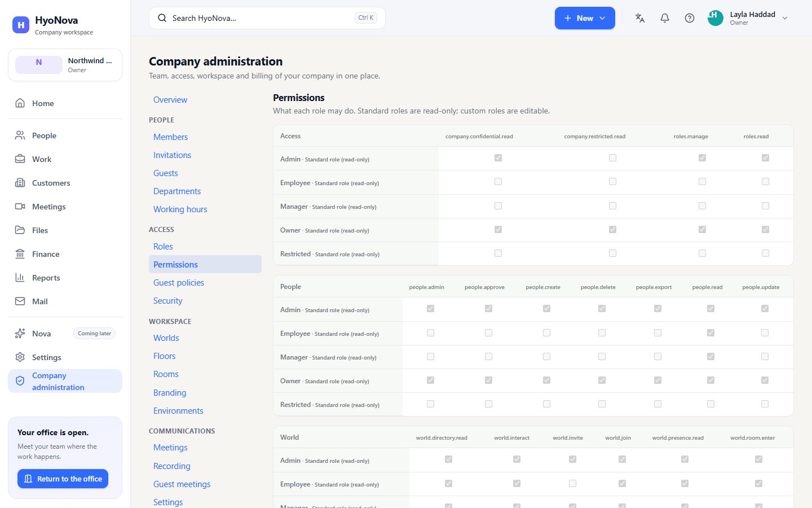Expand the New button dropdown
The height and width of the screenshot is (508, 812).
pyautogui.click(x=585, y=18)
